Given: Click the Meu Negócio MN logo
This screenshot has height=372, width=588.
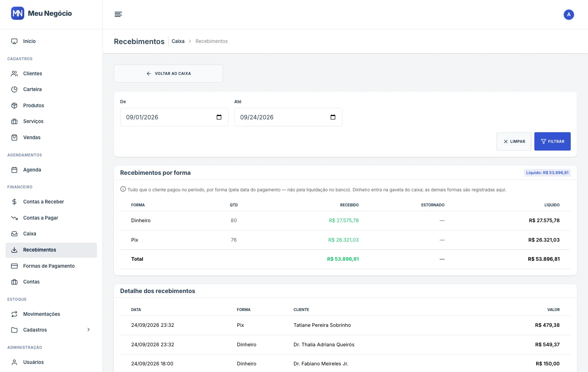Looking at the screenshot, I should [18, 13].
